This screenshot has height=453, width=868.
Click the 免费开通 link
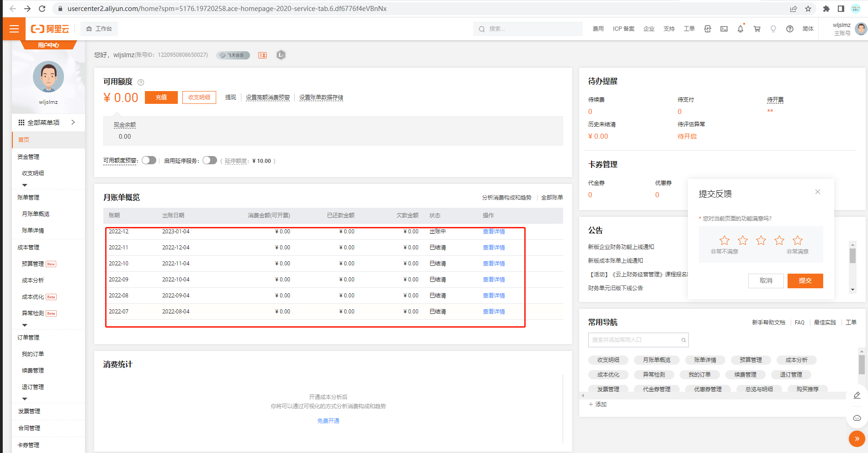[328, 421]
